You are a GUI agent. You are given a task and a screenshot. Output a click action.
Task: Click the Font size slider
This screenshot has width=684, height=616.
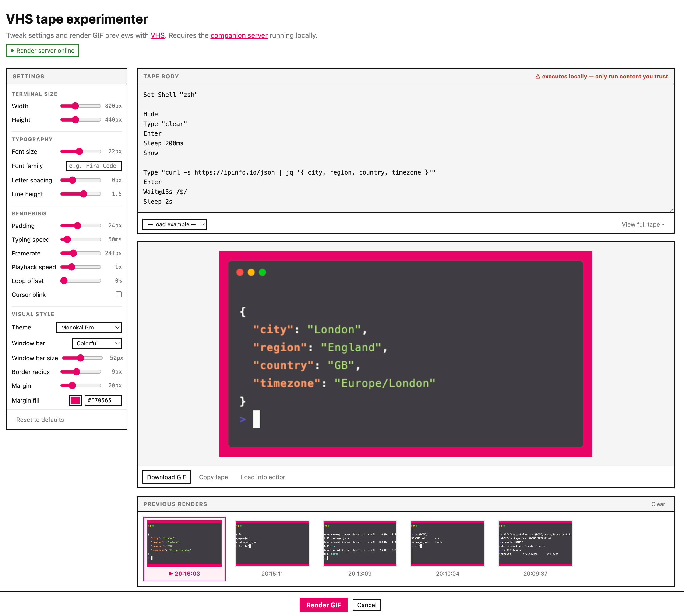click(x=81, y=152)
